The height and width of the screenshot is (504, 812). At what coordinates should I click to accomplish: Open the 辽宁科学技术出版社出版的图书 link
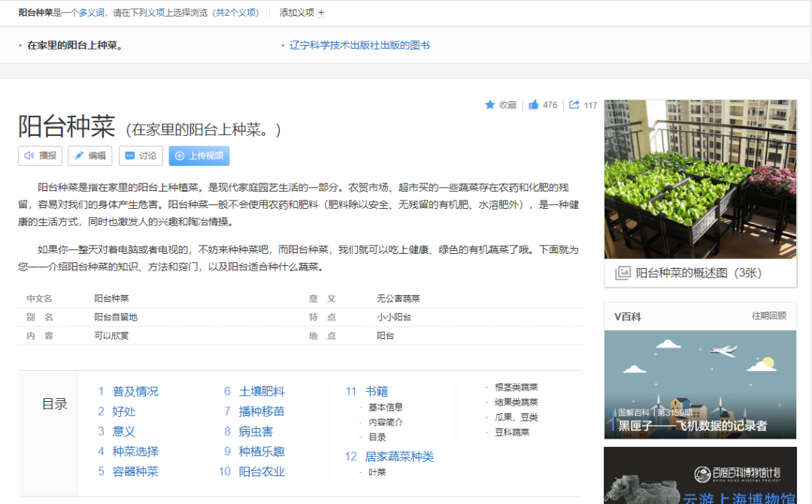point(359,45)
